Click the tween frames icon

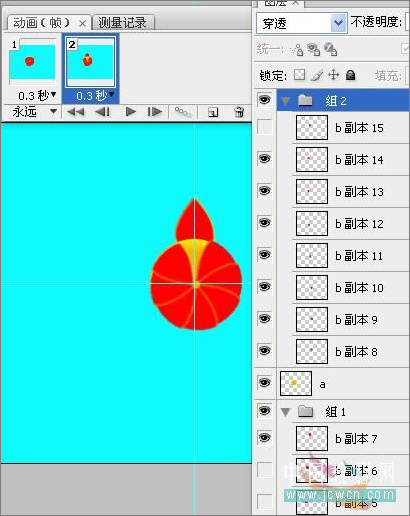click(183, 112)
